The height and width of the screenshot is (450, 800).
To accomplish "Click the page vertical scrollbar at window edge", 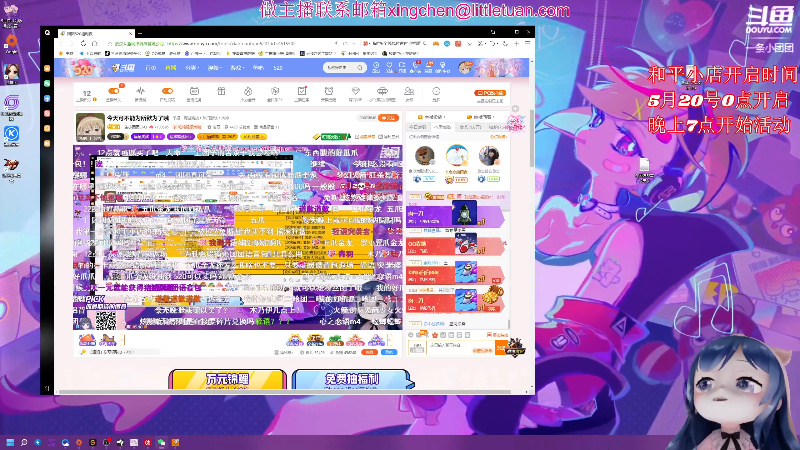I will pos(532,138).
